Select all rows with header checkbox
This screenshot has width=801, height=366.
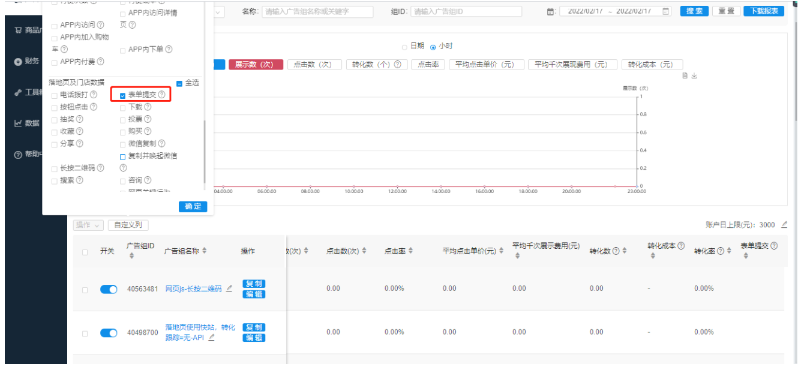tap(85, 251)
